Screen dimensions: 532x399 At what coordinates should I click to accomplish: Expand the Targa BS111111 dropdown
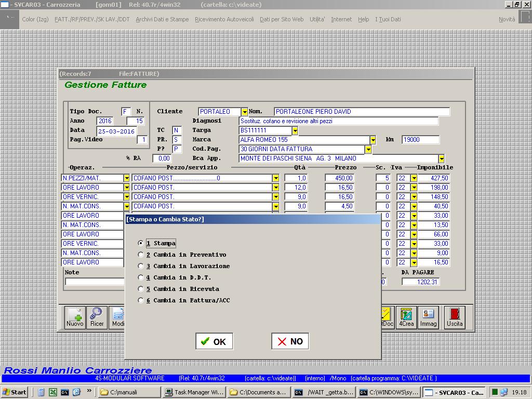[x=295, y=130]
